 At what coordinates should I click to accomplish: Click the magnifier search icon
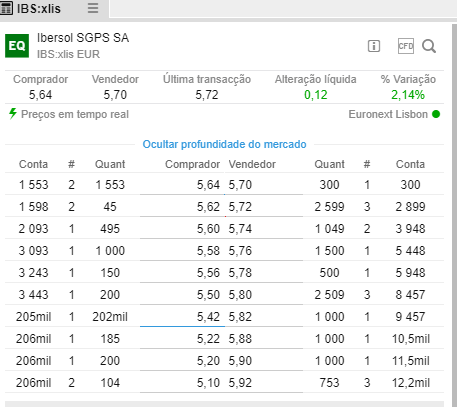click(429, 46)
